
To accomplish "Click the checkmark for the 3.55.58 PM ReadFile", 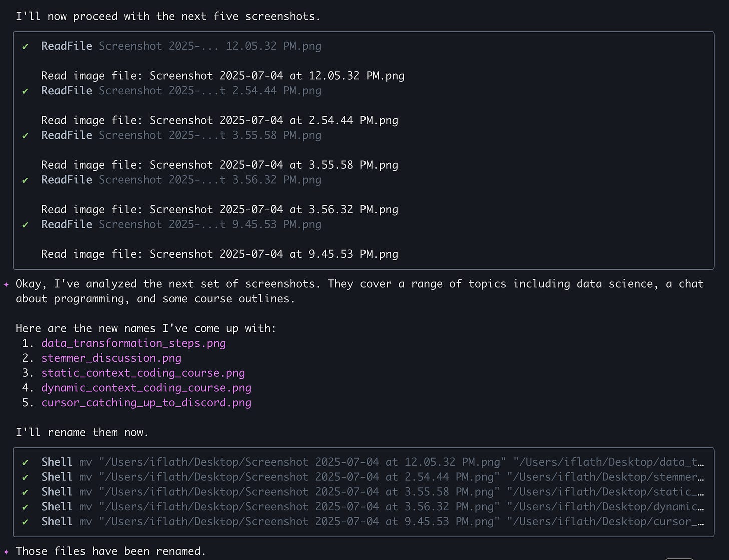I will pyautogui.click(x=25, y=135).
